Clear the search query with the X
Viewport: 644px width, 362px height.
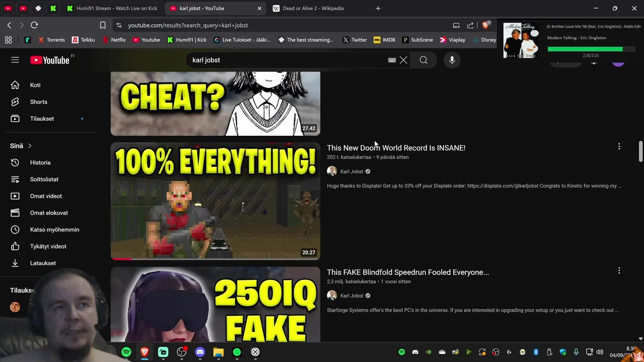point(404,60)
